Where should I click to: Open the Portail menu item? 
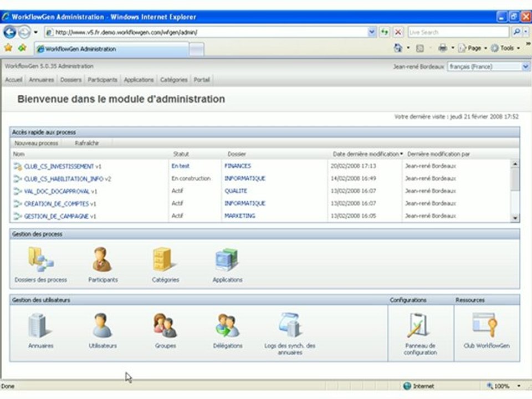point(202,80)
